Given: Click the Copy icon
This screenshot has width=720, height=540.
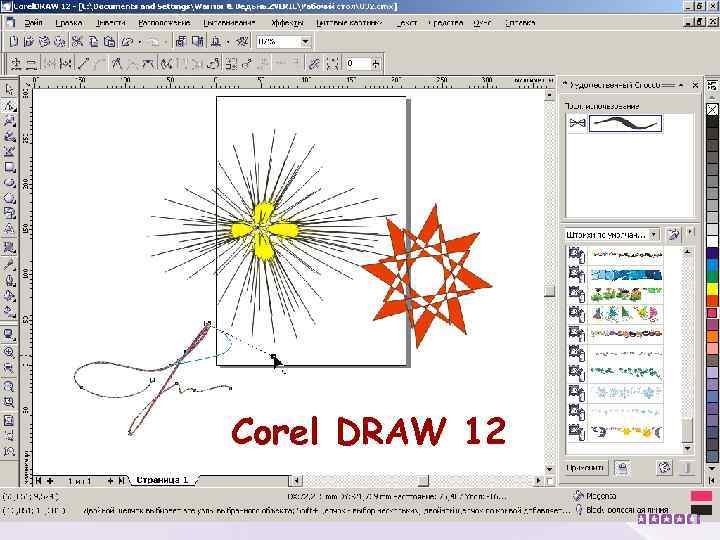Looking at the screenshot, I should pyautogui.click(x=93, y=42).
